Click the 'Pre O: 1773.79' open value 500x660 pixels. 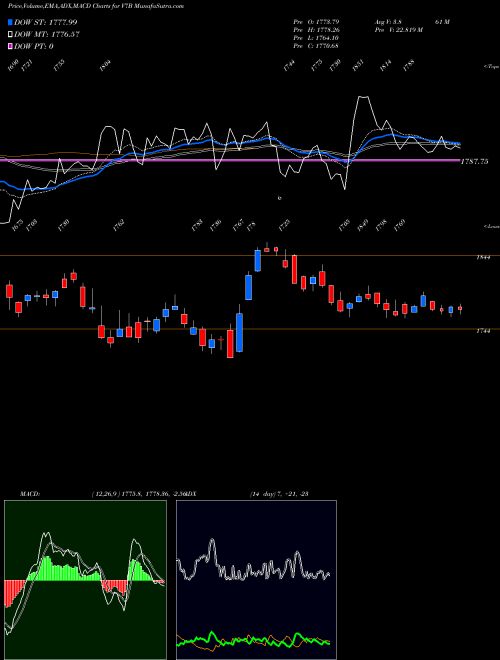coord(316,21)
